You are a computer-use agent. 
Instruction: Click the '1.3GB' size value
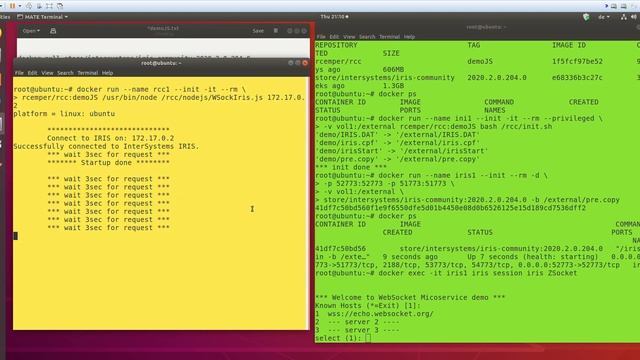click(393, 86)
